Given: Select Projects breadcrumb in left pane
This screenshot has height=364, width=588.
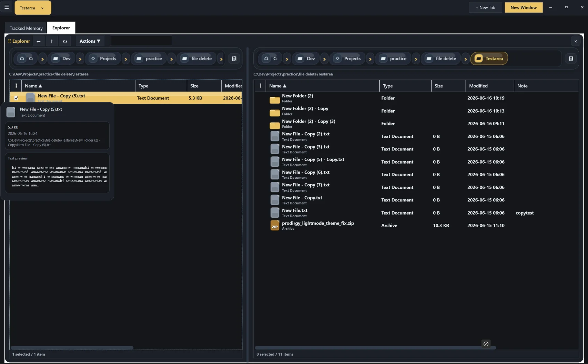Looking at the screenshot, I should [x=103, y=59].
